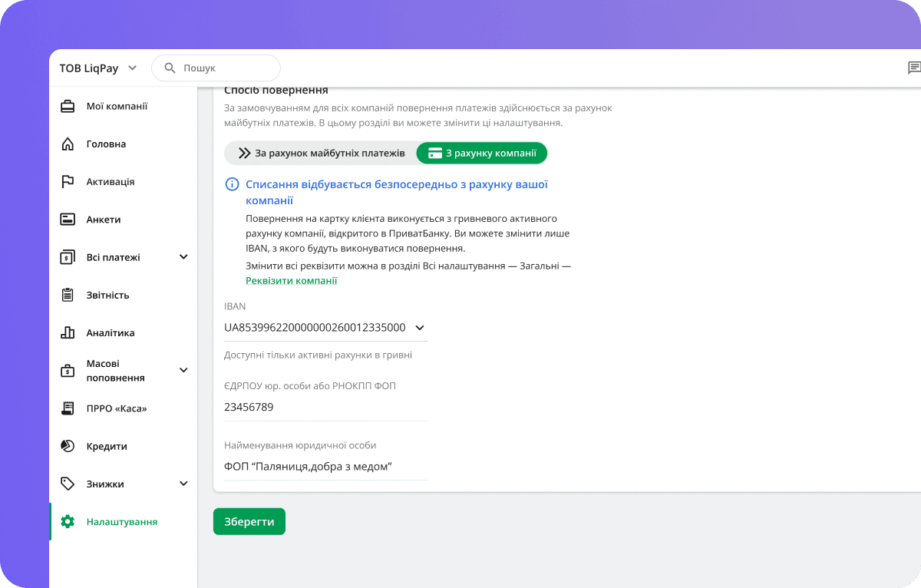Viewport: 921px width, 588px height.
Task: Open Налаштування in the sidebar
Action: point(121,522)
